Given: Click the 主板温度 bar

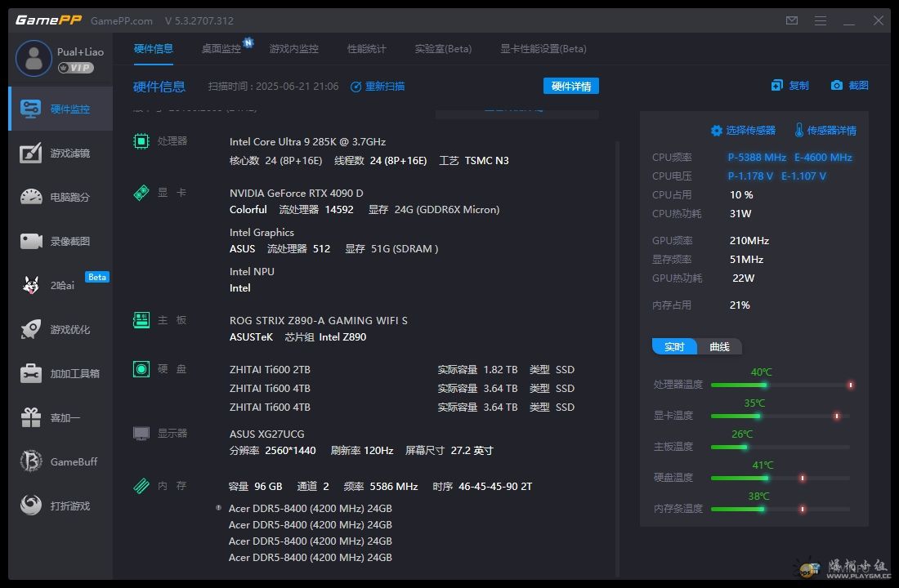Looking at the screenshot, I should [780, 447].
